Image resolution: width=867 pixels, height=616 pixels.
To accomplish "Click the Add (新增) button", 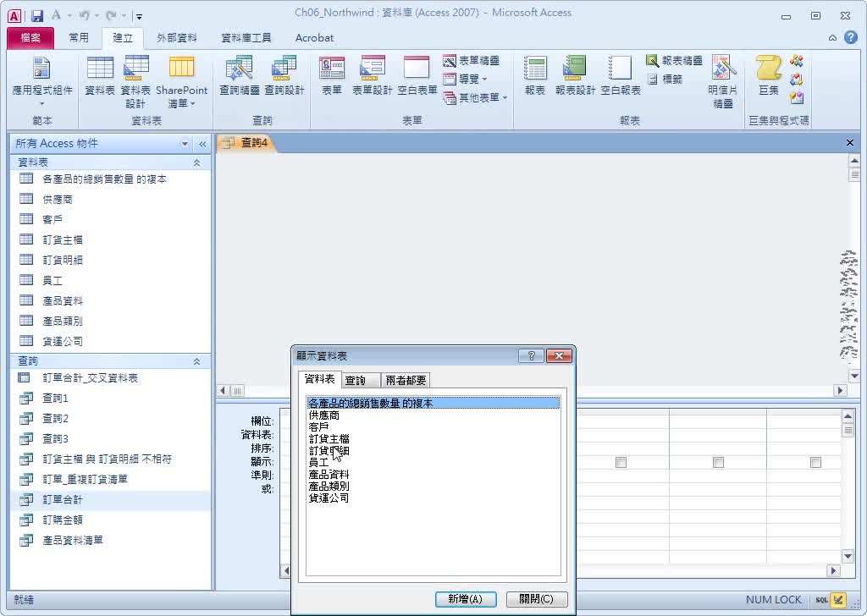I will 466,599.
